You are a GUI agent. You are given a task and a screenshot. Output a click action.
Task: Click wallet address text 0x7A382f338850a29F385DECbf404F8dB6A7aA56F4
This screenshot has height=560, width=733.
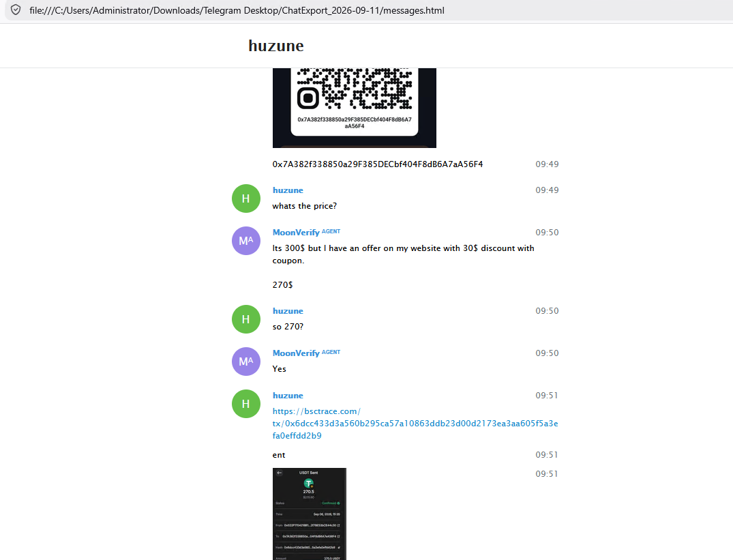point(378,164)
